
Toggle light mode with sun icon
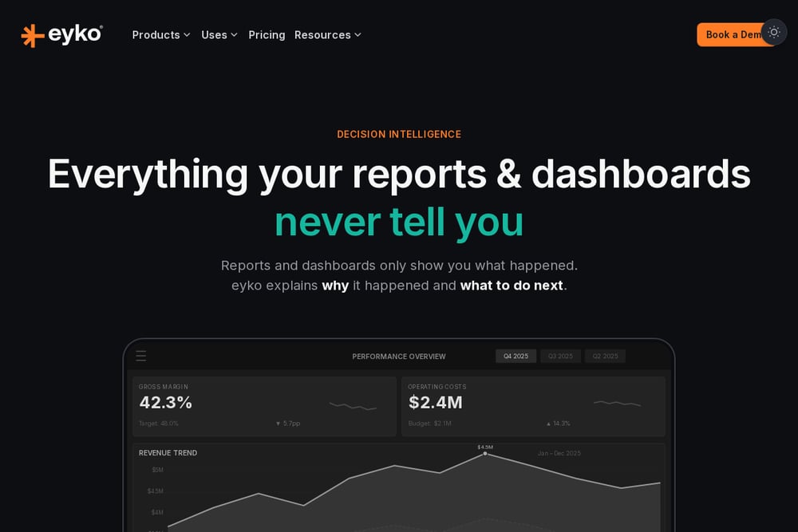pyautogui.click(x=773, y=32)
